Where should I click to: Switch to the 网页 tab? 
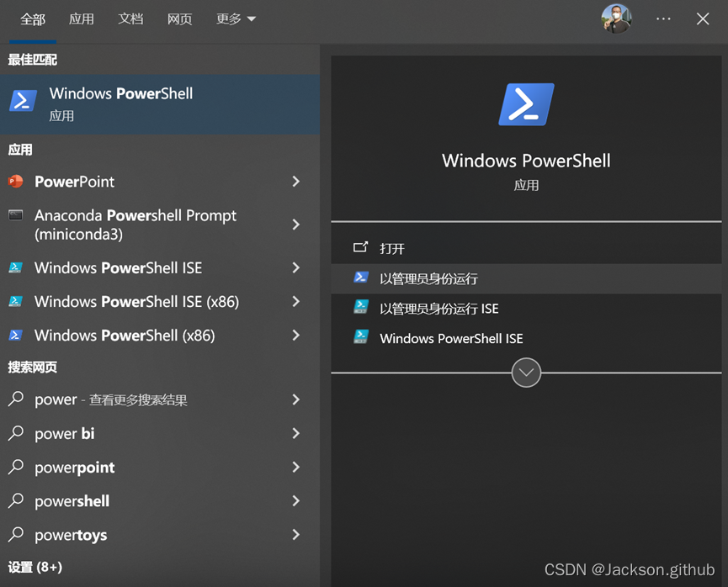[x=179, y=19]
